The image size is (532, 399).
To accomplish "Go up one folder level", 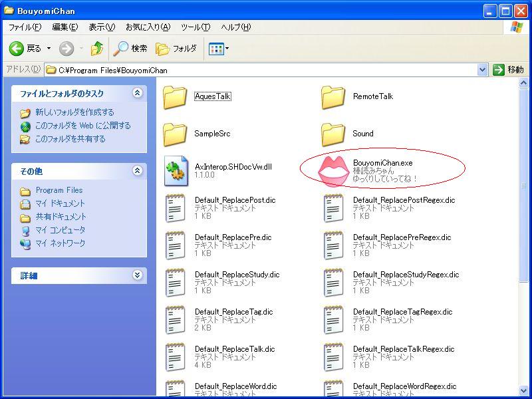I will tap(97, 49).
